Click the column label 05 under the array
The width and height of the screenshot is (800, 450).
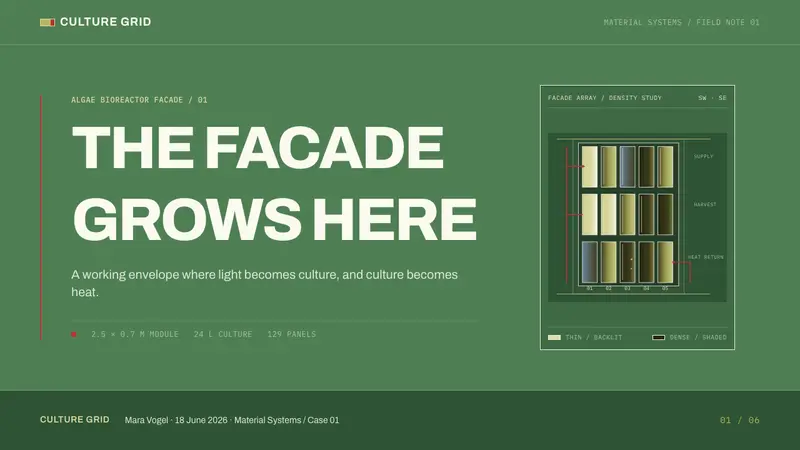tap(665, 288)
